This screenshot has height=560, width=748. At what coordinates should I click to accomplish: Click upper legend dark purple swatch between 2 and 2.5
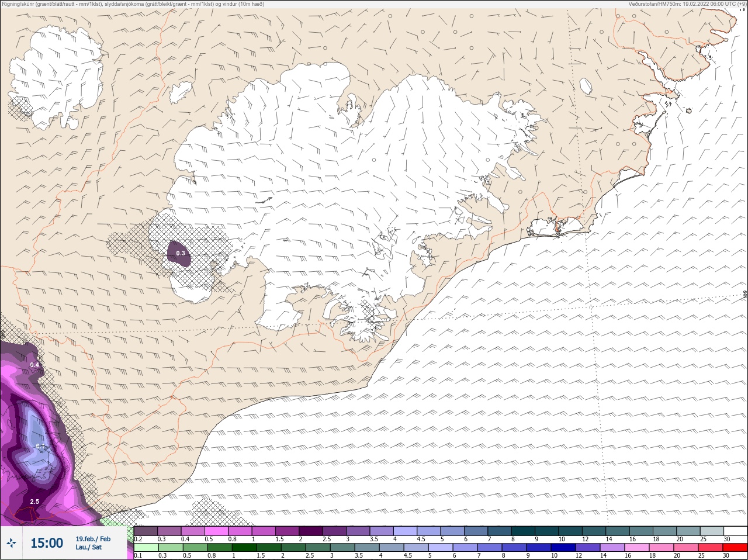tap(311, 531)
